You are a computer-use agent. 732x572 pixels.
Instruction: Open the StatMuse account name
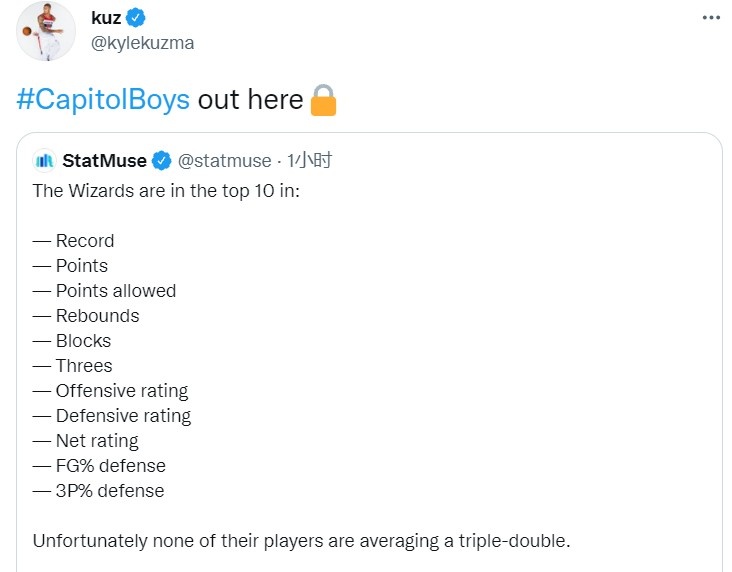click(104, 161)
